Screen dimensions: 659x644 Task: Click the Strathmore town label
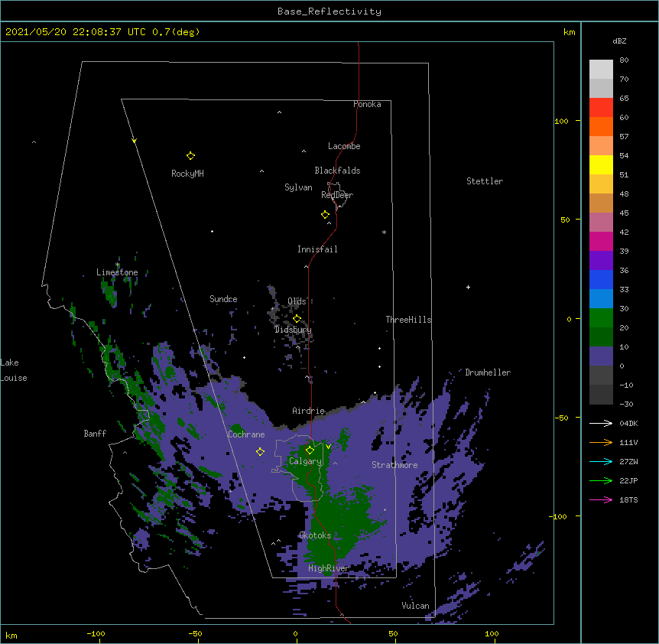[394, 465]
